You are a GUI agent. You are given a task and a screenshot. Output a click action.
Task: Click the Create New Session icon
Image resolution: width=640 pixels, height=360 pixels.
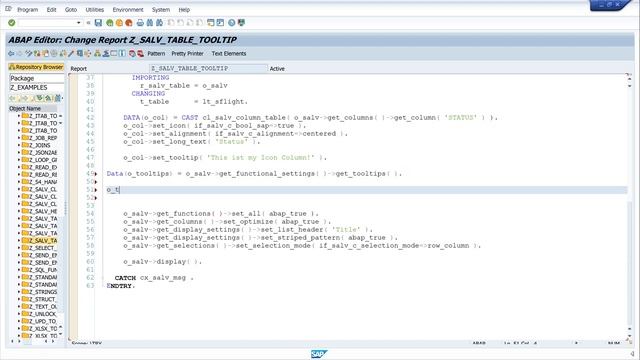[x=211, y=23]
